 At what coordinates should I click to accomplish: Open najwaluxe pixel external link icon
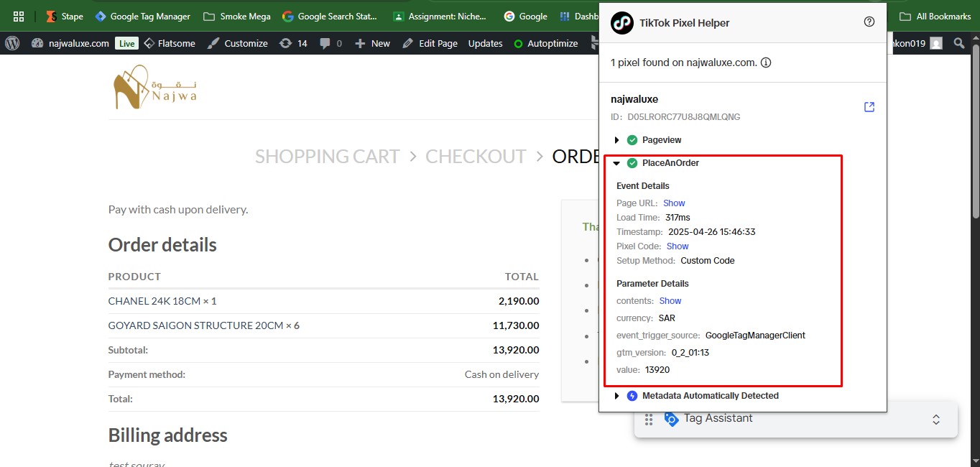869,107
